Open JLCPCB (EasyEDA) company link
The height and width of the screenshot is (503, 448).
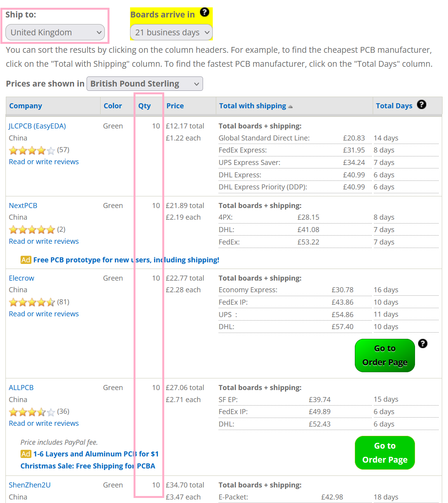click(37, 126)
